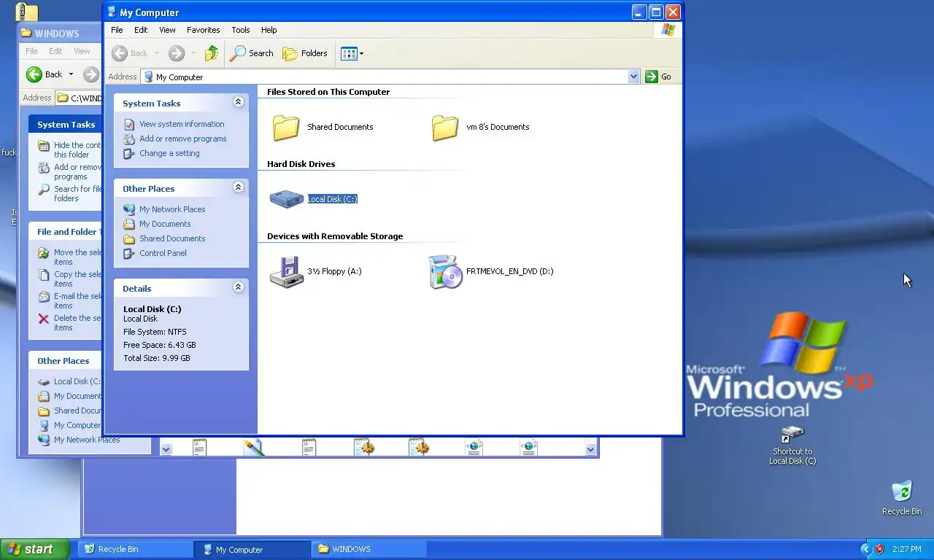Select the Local Disk (C:) drive icon
The width and height of the screenshot is (934, 560).
click(x=286, y=199)
